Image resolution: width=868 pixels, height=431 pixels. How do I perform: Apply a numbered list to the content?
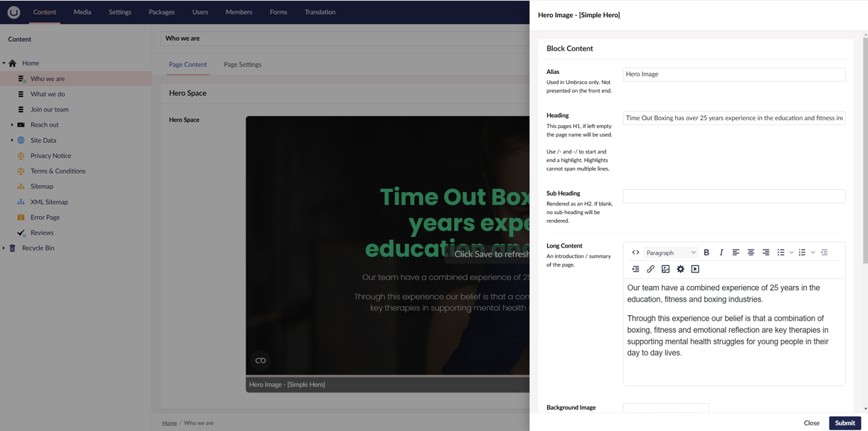tap(802, 252)
